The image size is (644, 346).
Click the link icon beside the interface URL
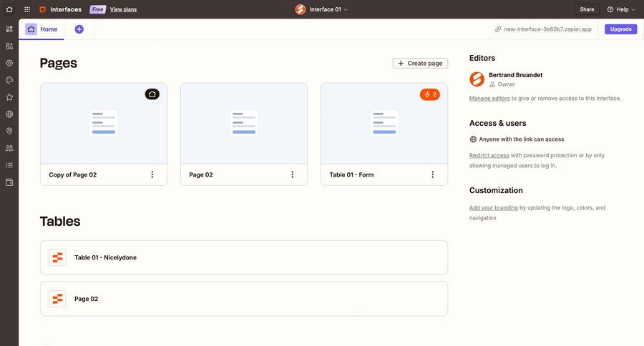[498, 29]
